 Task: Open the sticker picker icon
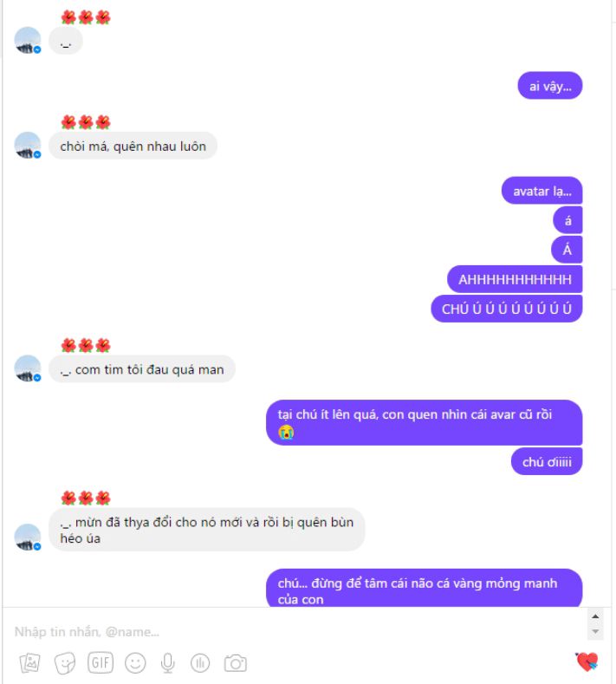65,663
